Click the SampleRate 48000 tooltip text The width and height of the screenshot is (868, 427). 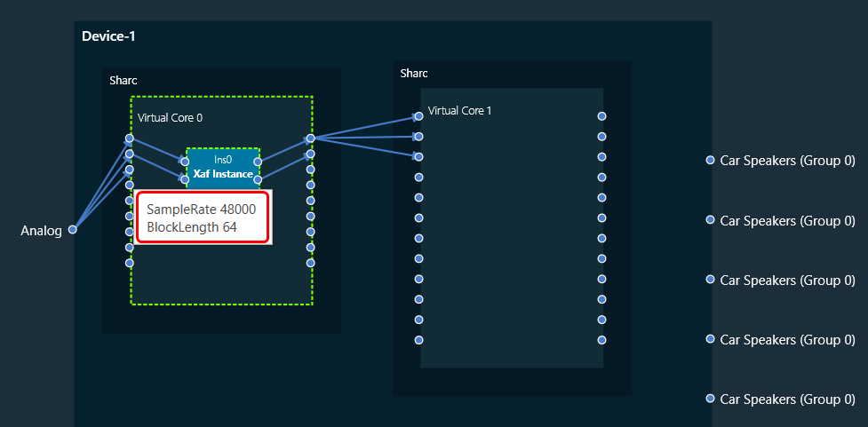(x=201, y=210)
